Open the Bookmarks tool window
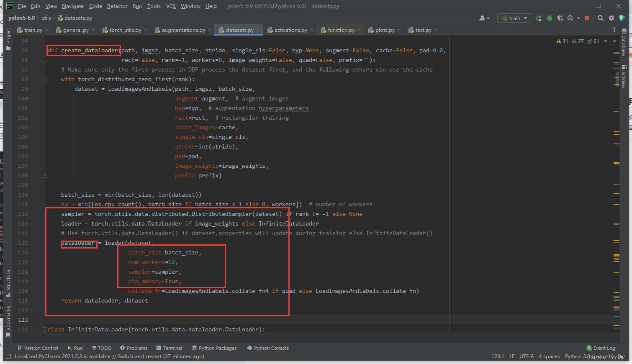Image resolution: width=632 pixels, height=364 pixels. (8, 321)
